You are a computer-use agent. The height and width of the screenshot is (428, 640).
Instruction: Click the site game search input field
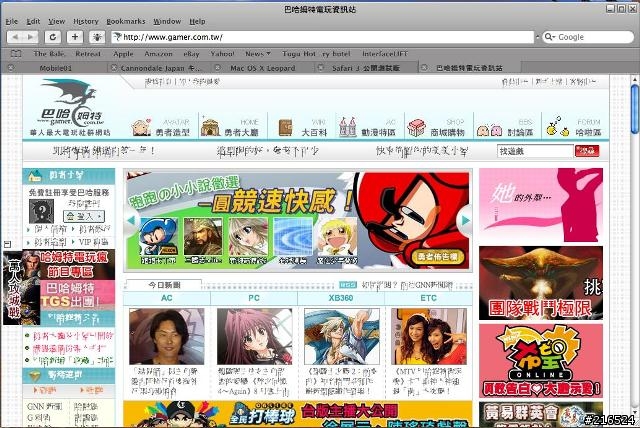[x=535, y=151]
